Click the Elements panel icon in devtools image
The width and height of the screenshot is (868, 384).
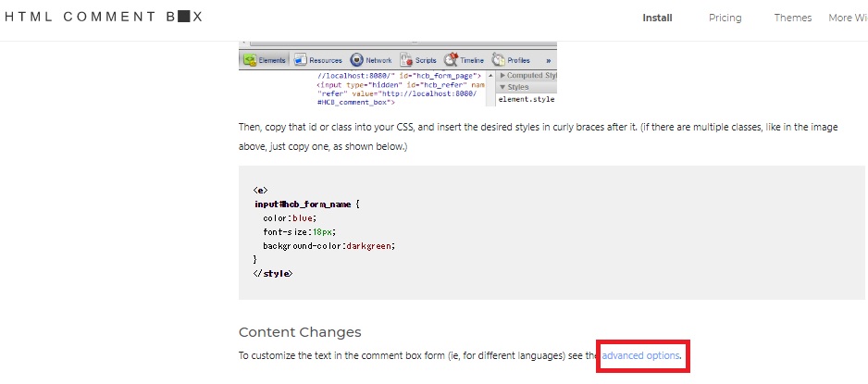click(x=250, y=60)
